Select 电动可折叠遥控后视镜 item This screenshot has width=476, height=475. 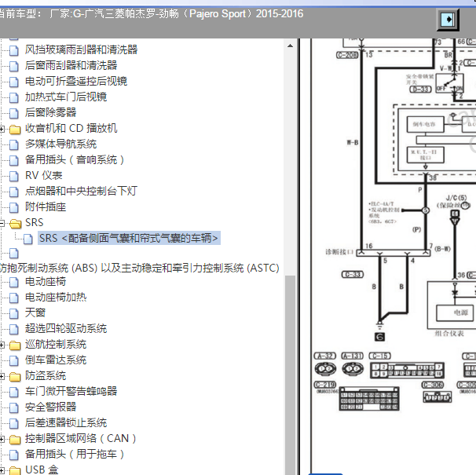(x=76, y=82)
